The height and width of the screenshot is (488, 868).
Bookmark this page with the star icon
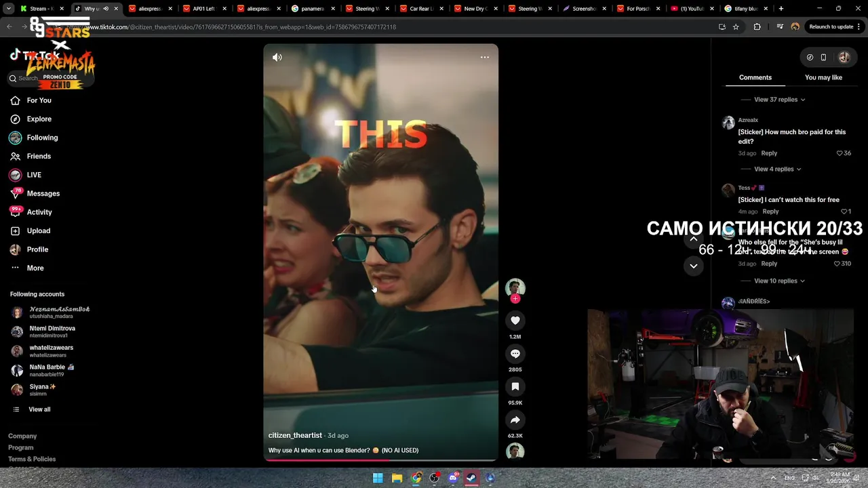point(736,27)
